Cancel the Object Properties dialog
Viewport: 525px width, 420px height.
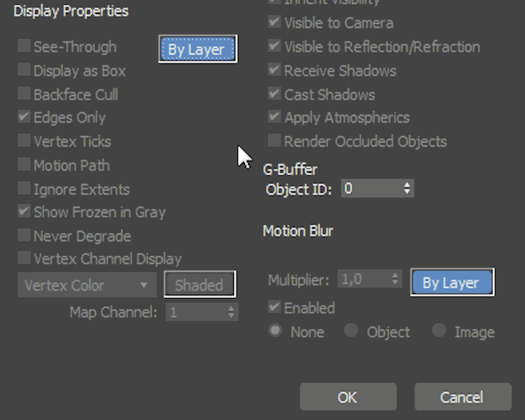click(462, 397)
